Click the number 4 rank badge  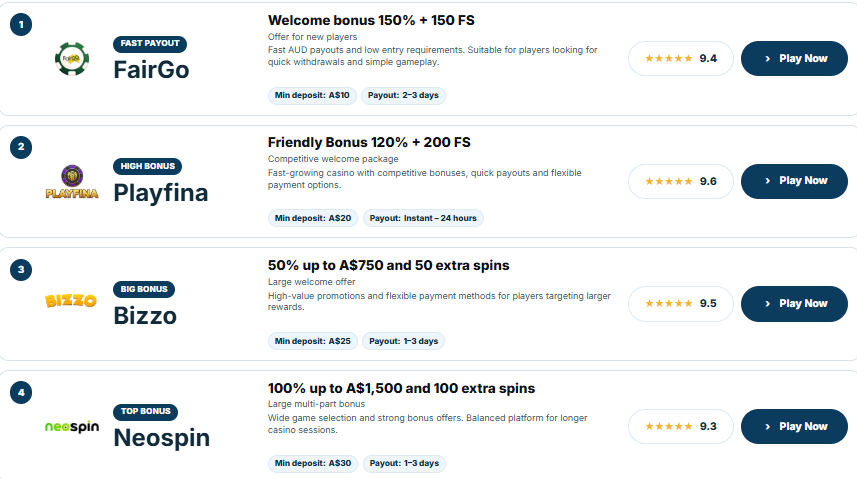click(21, 393)
